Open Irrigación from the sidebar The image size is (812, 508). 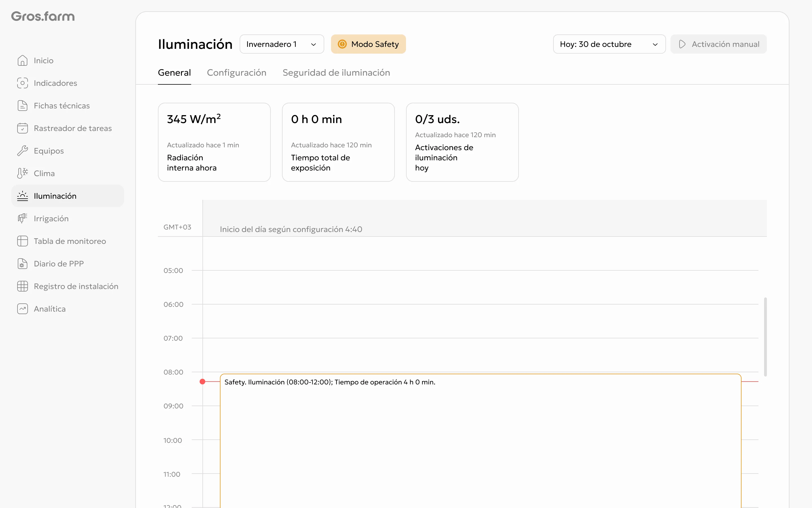click(x=67, y=218)
